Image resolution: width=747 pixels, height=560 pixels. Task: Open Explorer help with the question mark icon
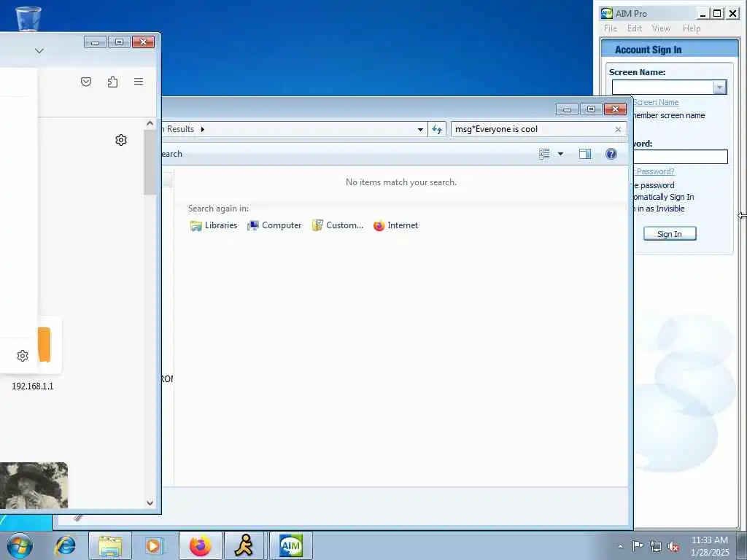[611, 154]
